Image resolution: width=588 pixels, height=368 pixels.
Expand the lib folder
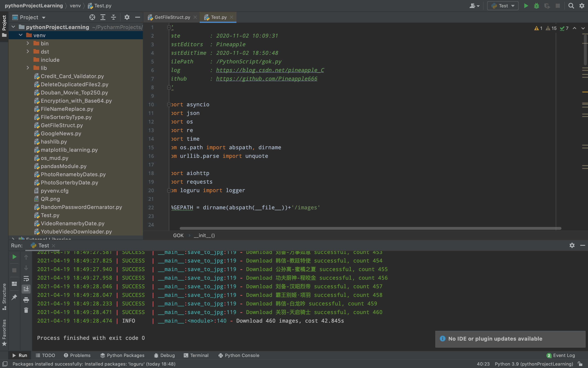[28, 68]
